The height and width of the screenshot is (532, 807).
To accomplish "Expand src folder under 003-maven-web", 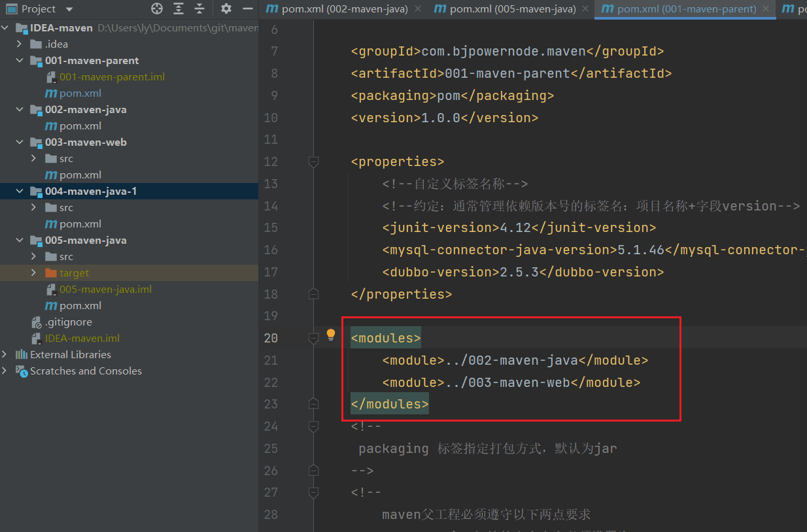I will [x=34, y=159].
